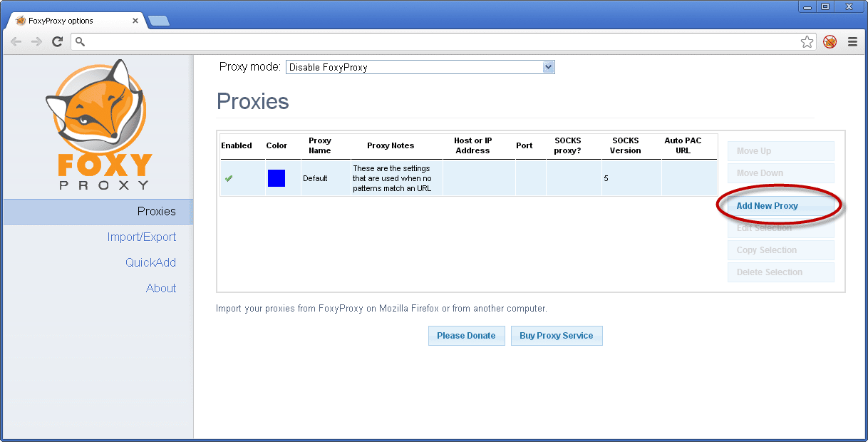Select the 'Default' proxy name cell

pos(326,178)
